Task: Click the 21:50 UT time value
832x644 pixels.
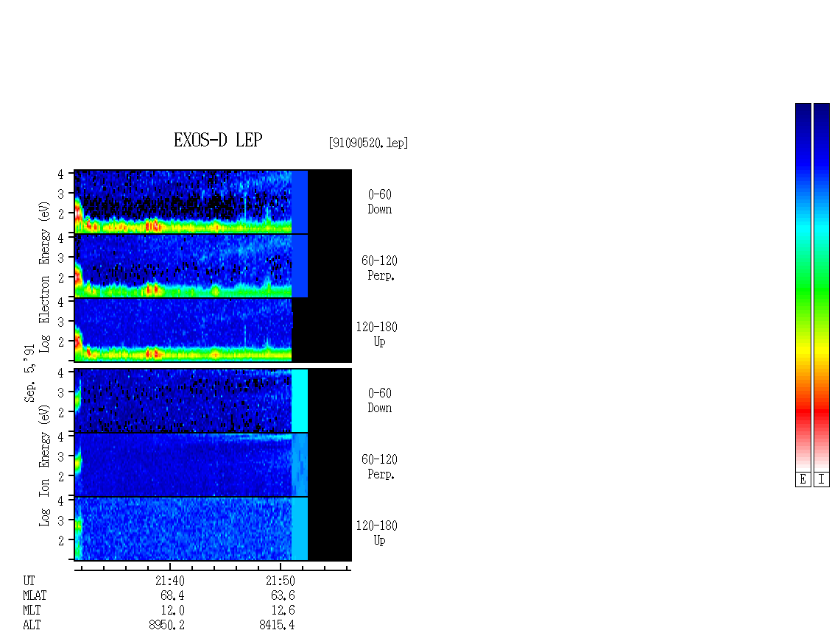Action: pyautogui.click(x=281, y=581)
